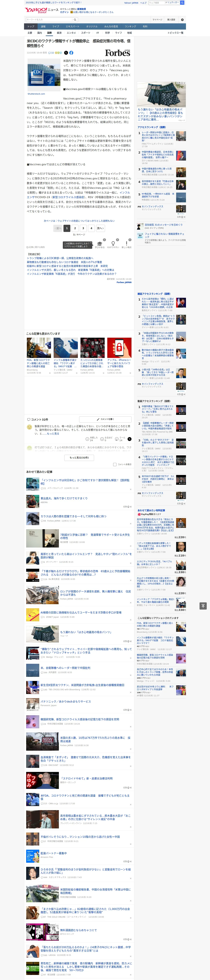Open カラスは人間の顔を認識できる article
This screenshot has width=210, height=980.
click(74, 517)
